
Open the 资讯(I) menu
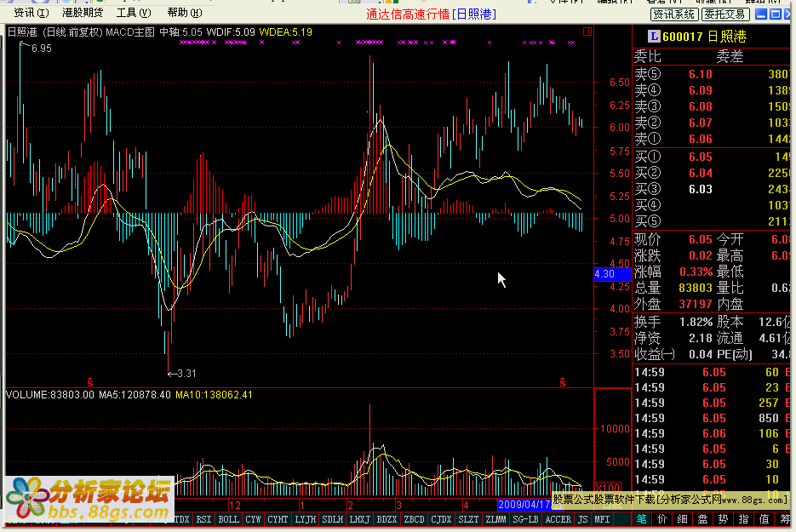point(31,13)
